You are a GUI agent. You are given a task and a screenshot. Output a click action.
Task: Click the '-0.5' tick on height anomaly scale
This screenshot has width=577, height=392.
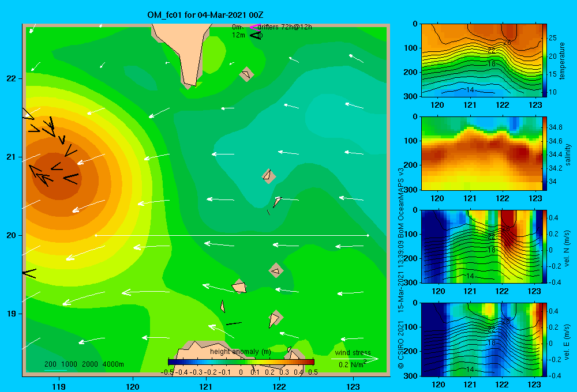167,372
